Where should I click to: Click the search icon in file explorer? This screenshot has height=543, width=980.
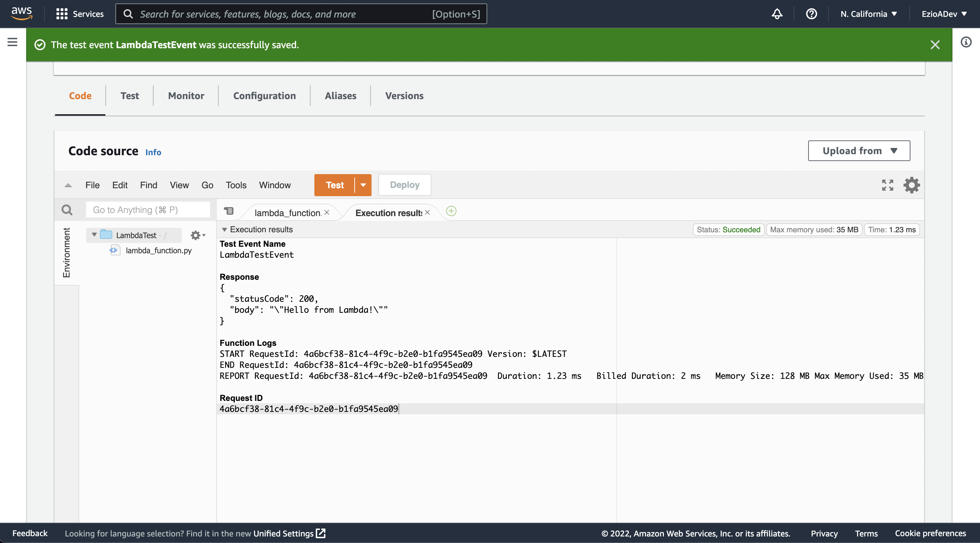click(67, 210)
